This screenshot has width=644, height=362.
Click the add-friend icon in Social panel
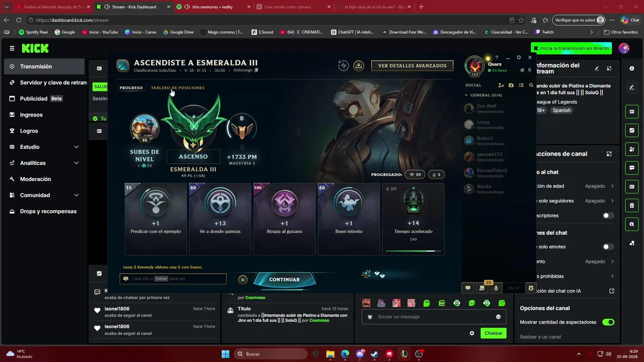[x=502, y=85]
